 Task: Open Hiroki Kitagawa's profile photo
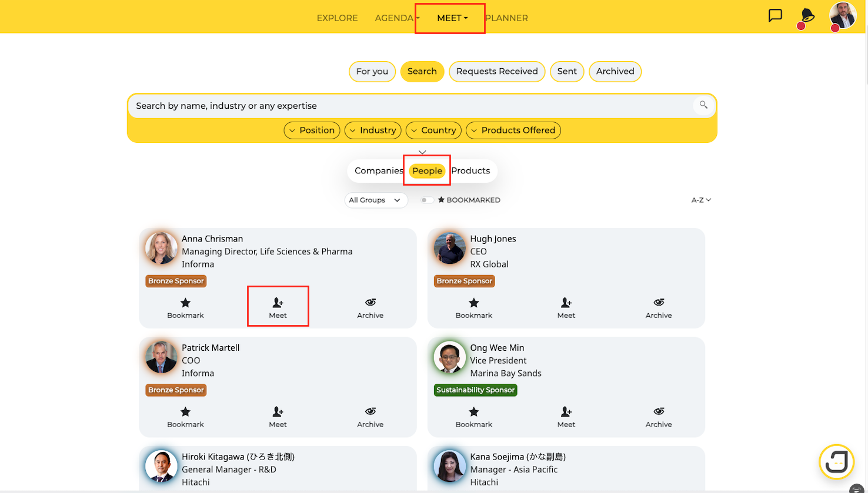[161, 466]
